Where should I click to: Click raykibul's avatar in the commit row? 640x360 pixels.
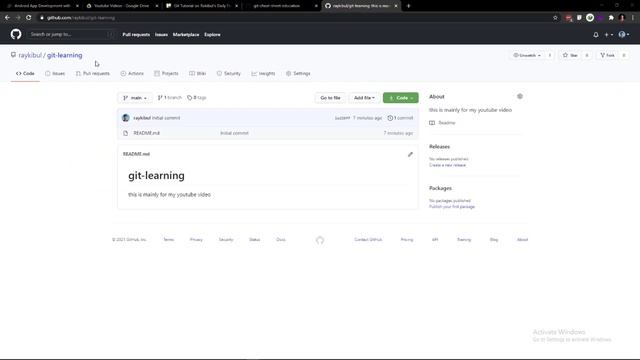(126, 118)
